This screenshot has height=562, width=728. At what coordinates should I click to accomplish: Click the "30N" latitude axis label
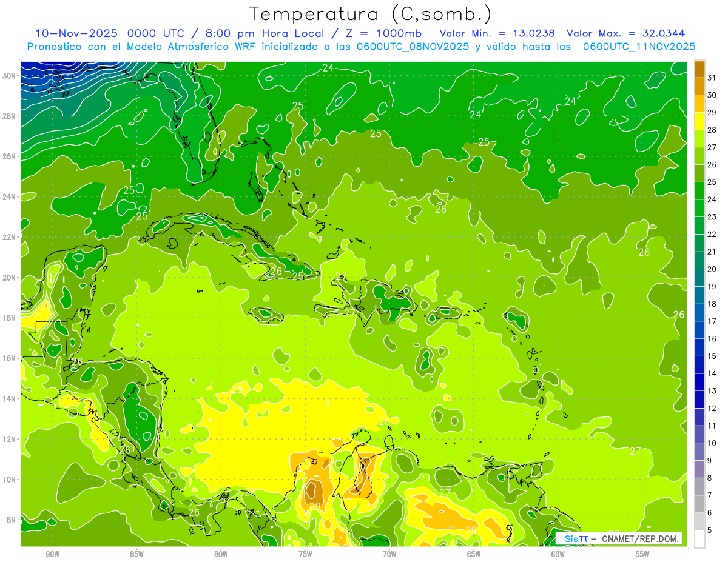(10, 75)
